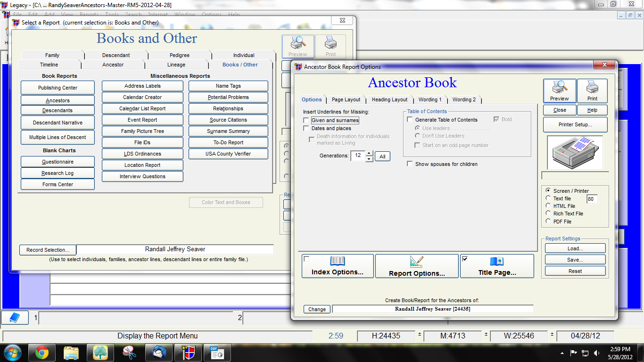Click the Generations number field
Viewport: 644px width, 362px height.
coord(358,156)
